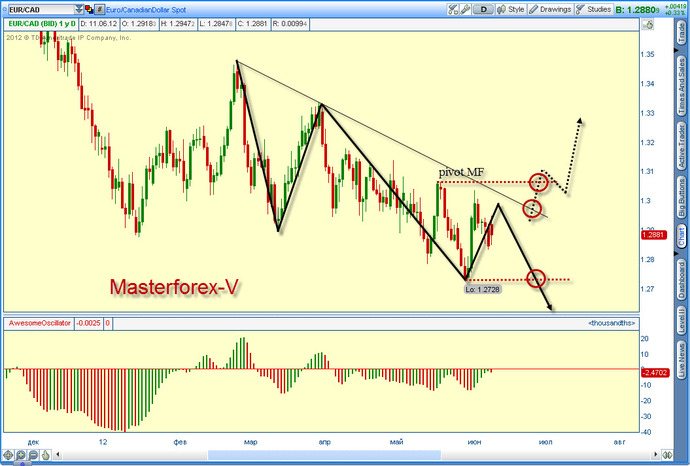This screenshot has height=466, width=690.
Task: Click the chart corner icon below Studies
Action: pyautogui.click(x=648, y=25)
